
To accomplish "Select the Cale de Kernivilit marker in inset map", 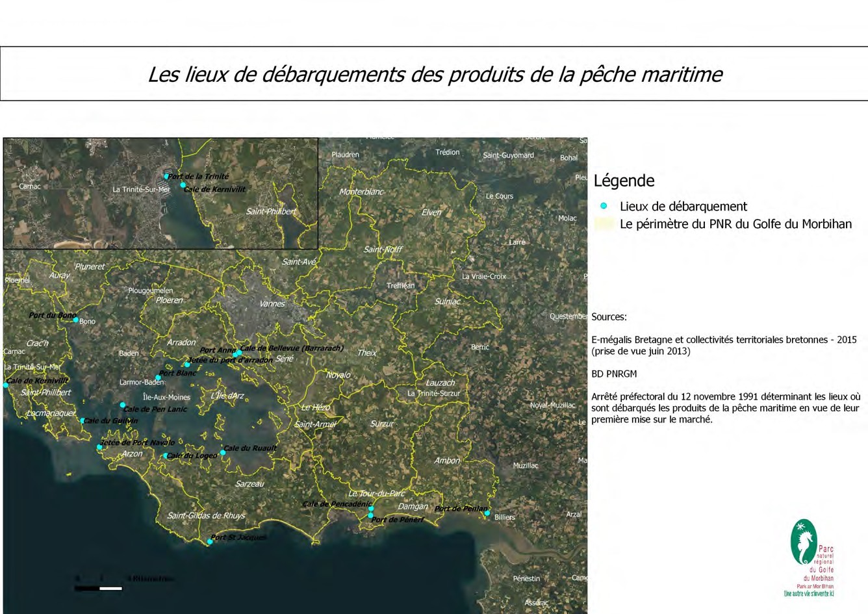I will [x=183, y=185].
